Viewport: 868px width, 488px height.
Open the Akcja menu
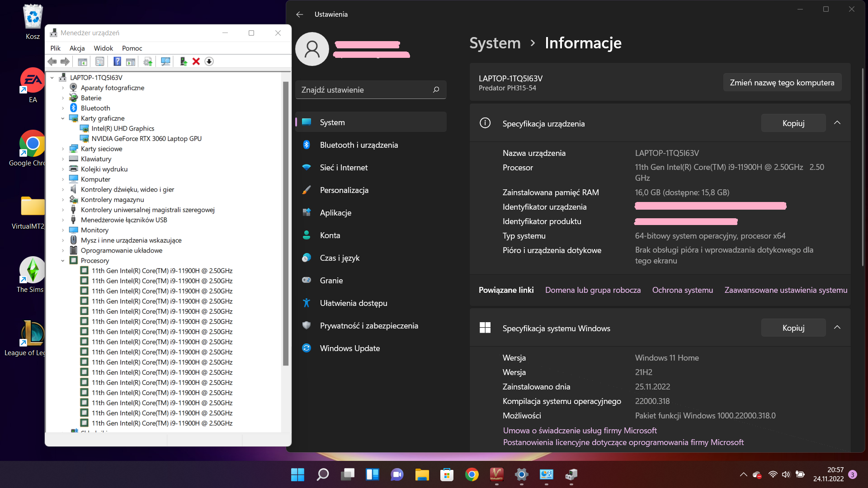coord(77,48)
